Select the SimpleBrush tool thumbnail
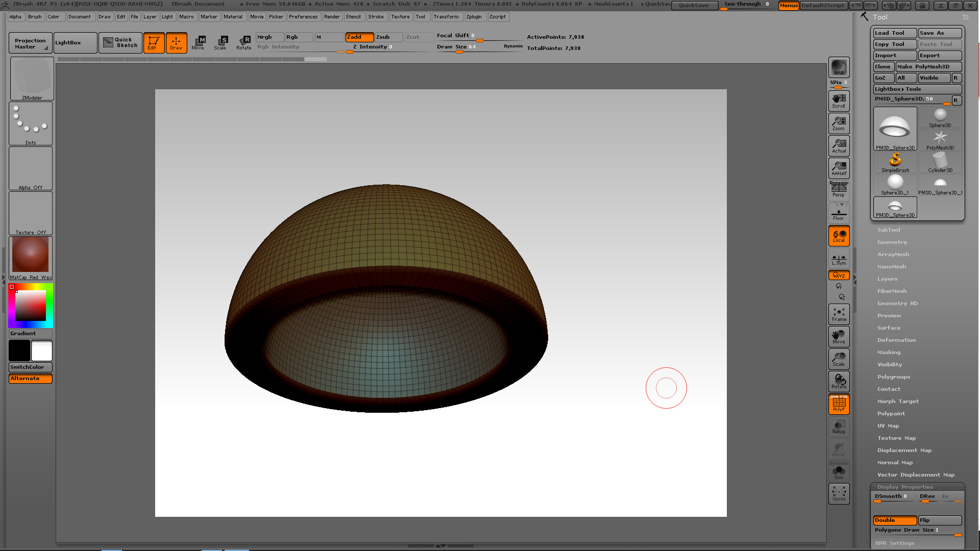This screenshot has height=551, width=980. point(895,163)
